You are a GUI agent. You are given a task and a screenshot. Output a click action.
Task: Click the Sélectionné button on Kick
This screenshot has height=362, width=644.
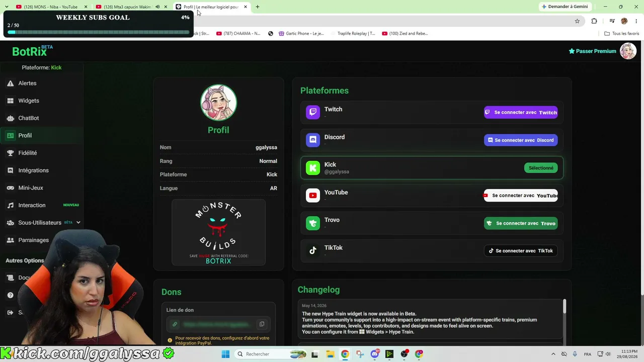(x=541, y=168)
